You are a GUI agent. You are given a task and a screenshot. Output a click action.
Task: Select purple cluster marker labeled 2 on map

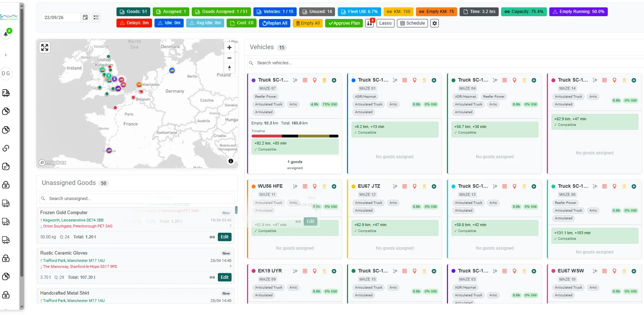point(114,79)
